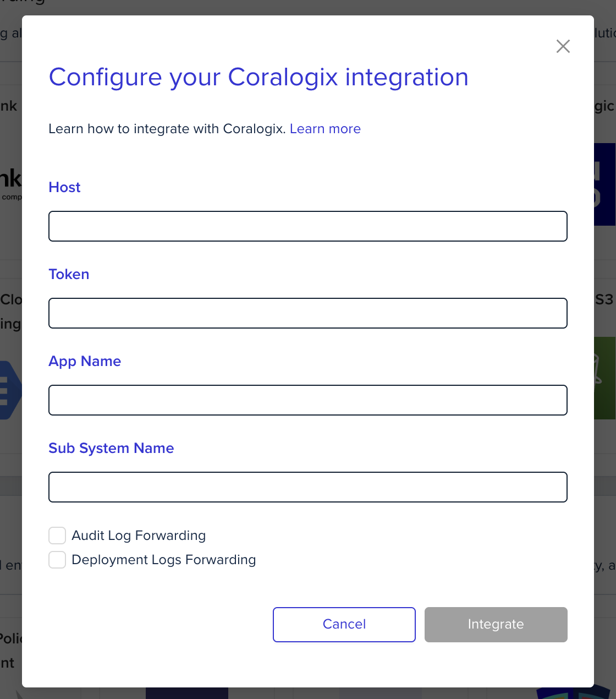Screen dimensions: 616x699
Task: Select the App Name text box
Action: click(308, 400)
